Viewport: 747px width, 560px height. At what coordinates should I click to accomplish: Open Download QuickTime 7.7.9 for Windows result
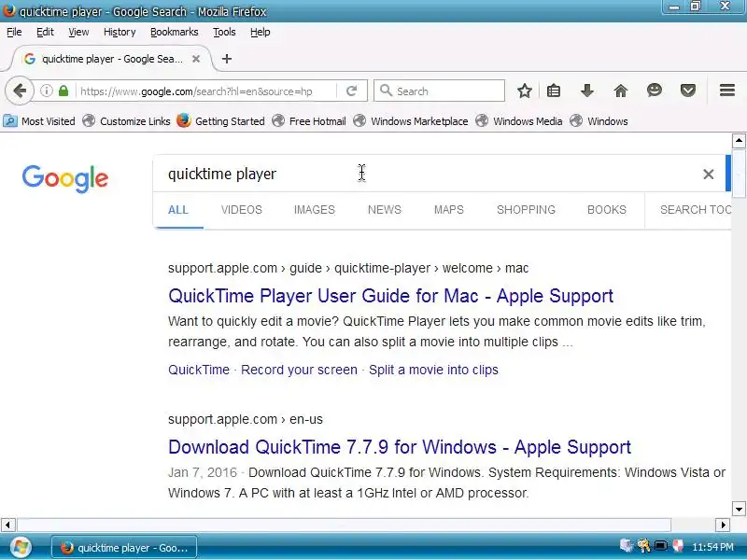point(400,447)
